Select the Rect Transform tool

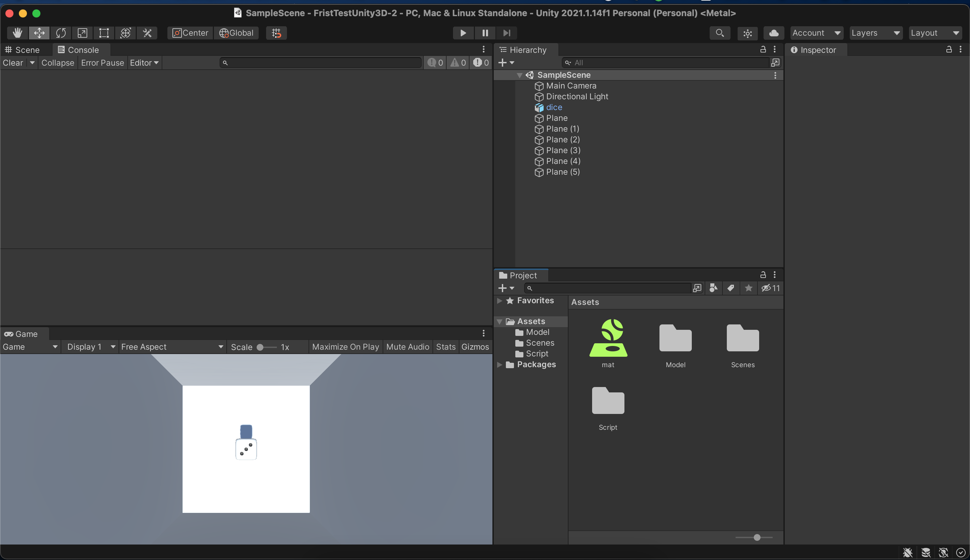tap(104, 33)
